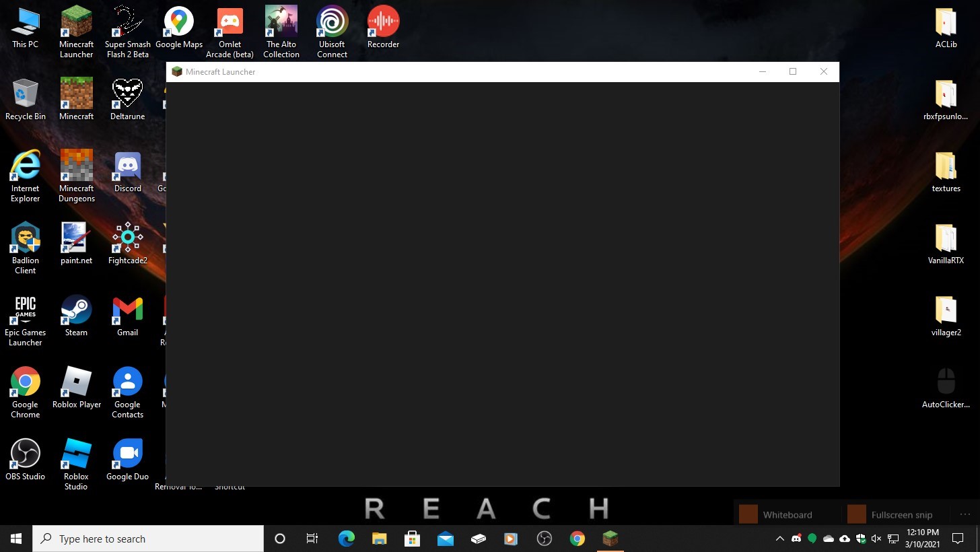This screenshot has height=552, width=980.
Task: Select the VanillaRTX folder on the desktop
Action: coord(946,244)
